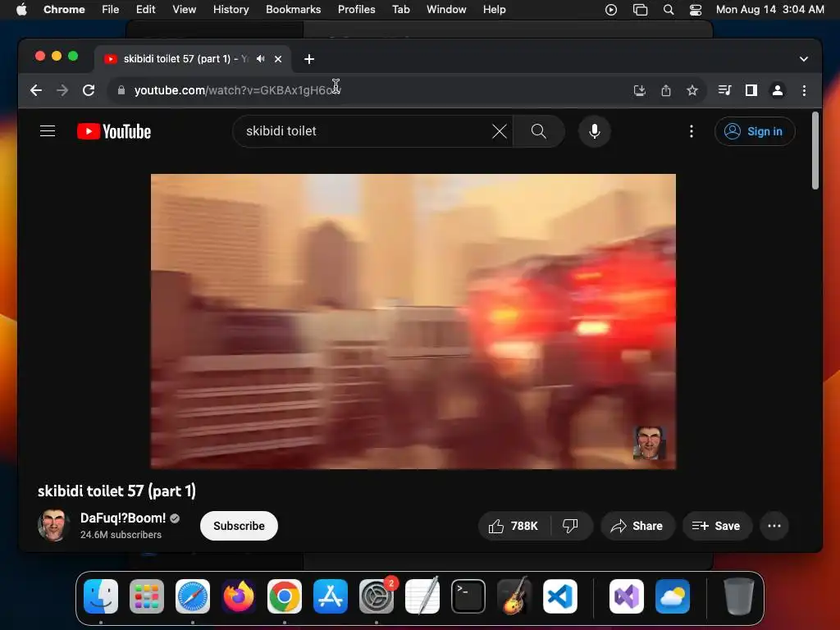Screen dimensions: 840x630
Task: Click the channel watermark in video corner
Action: (x=650, y=443)
